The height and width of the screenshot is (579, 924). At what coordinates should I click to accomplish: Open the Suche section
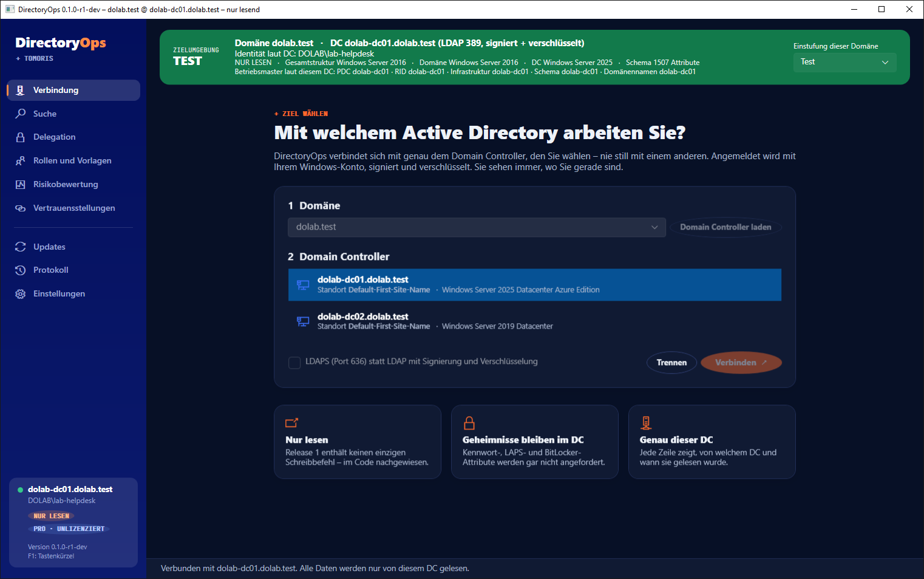(x=73, y=114)
